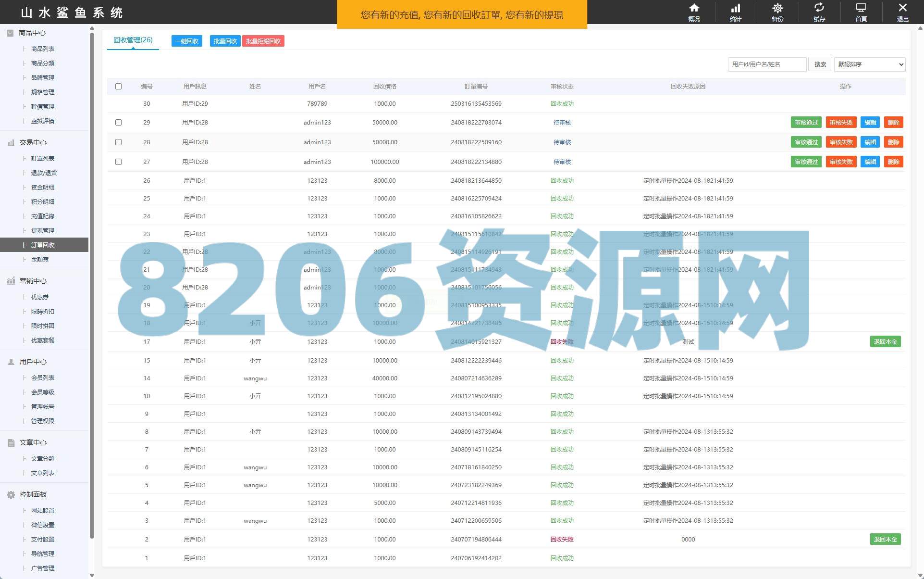Collapse the 用户中心 sidebar section

[33, 362]
